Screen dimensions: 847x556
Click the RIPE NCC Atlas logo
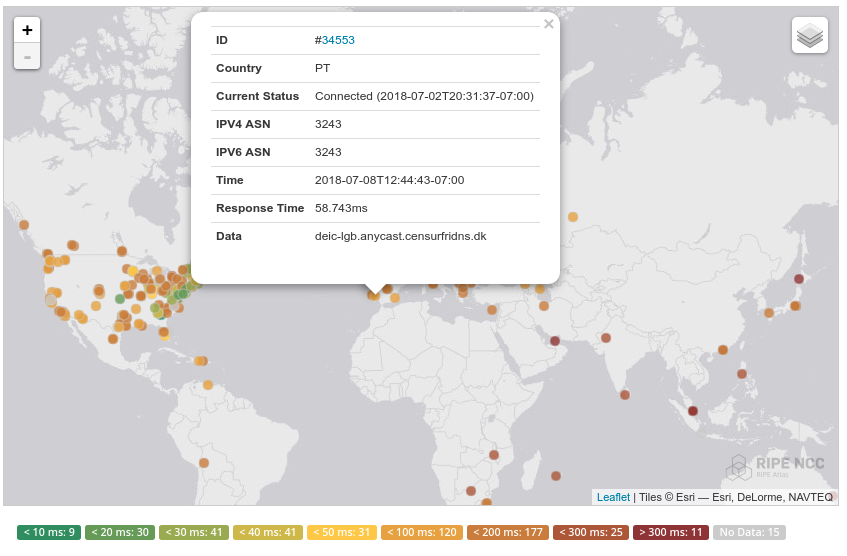[775, 467]
